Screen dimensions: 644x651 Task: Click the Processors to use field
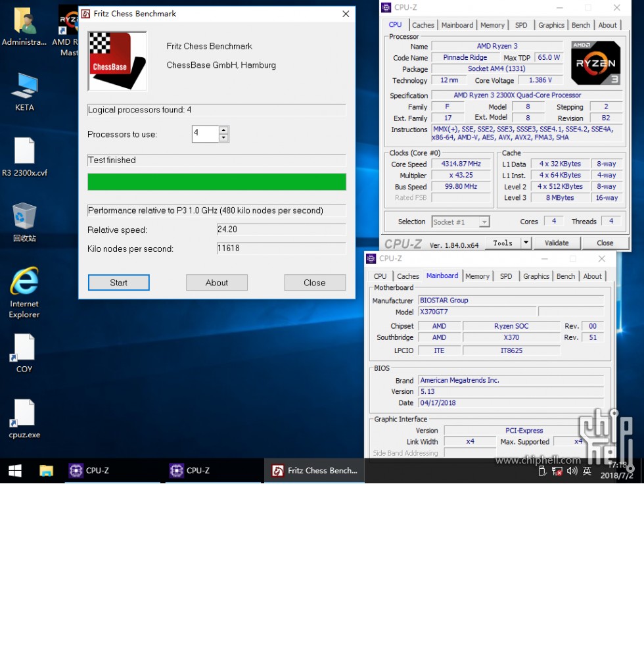[x=206, y=133]
